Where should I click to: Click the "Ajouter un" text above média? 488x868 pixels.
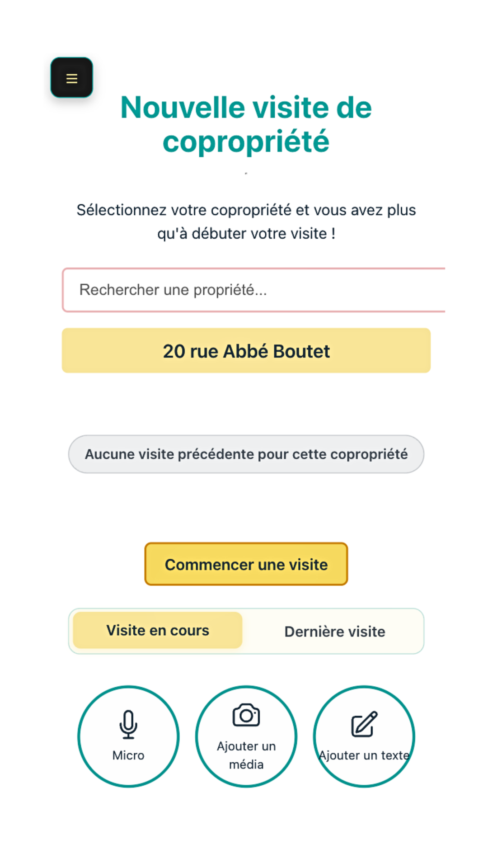pyautogui.click(x=246, y=746)
